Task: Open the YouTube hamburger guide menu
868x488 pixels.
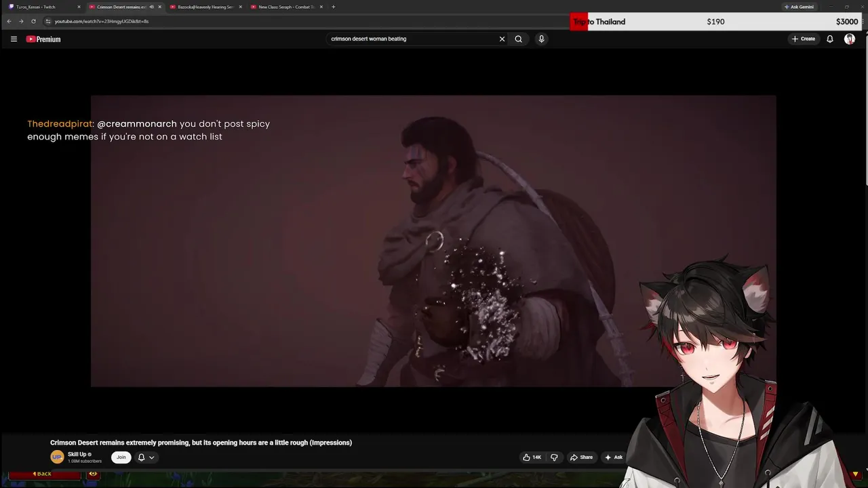Action: (x=14, y=39)
